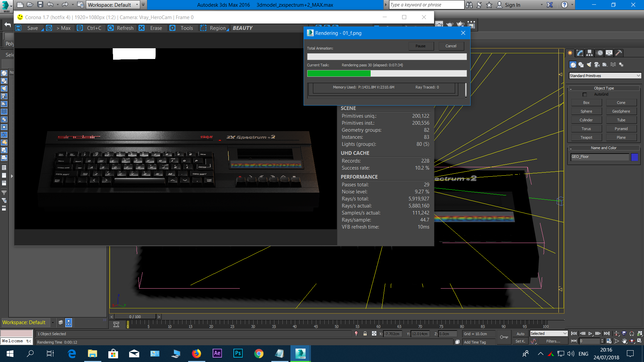Click the Pan View hand icon
Viewport: 644px width, 362px height.
point(624,341)
